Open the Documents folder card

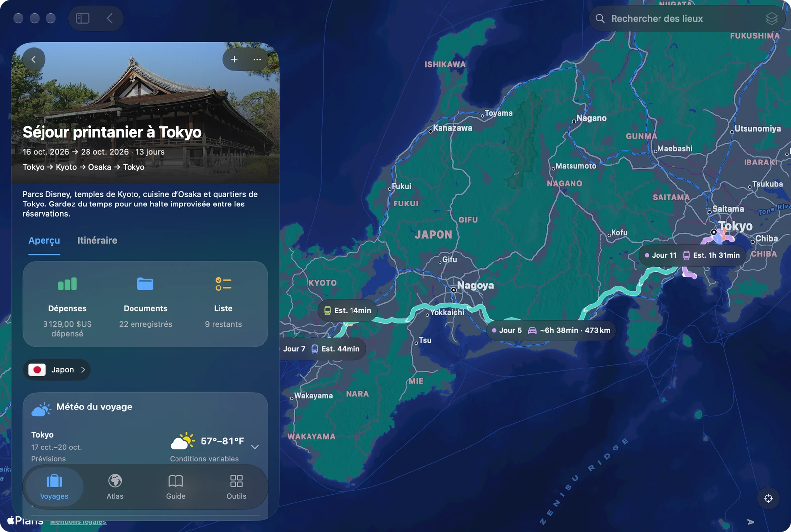(x=145, y=302)
